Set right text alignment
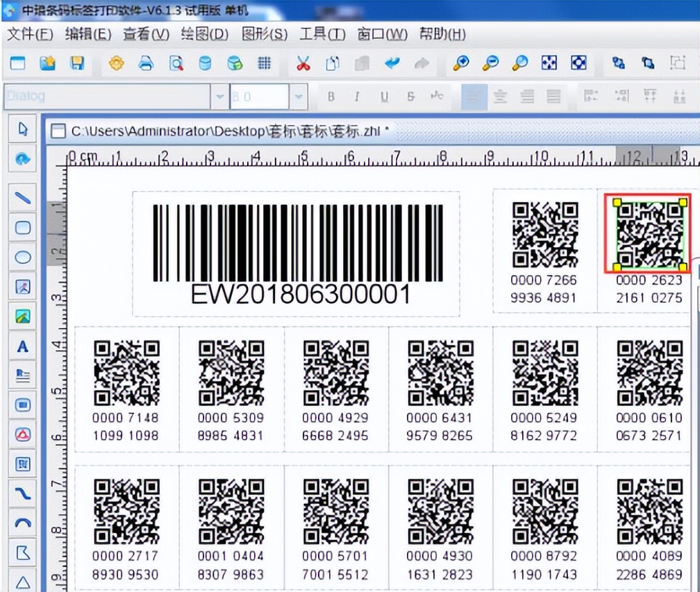The height and width of the screenshot is (592, 700). pos(527,96)
